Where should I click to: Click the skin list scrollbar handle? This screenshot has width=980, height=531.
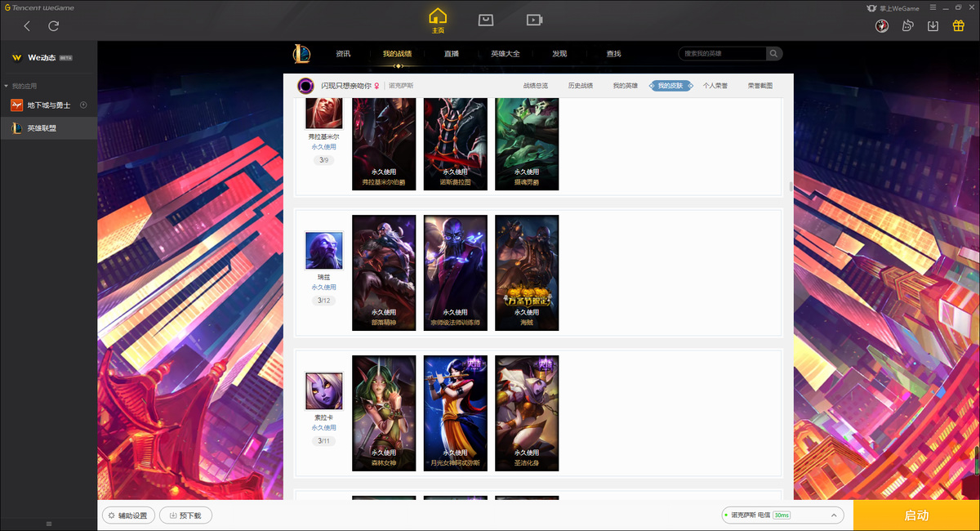point(791,187)
